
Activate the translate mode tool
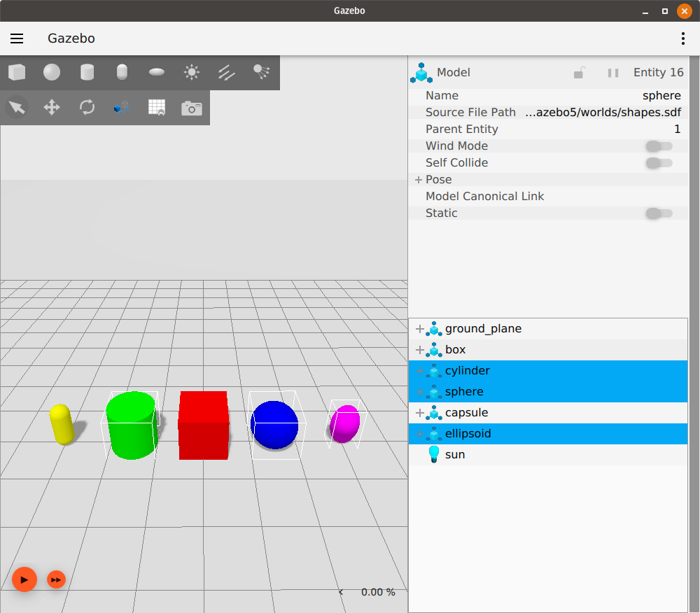pyautogui.click(x=52, y=108)
